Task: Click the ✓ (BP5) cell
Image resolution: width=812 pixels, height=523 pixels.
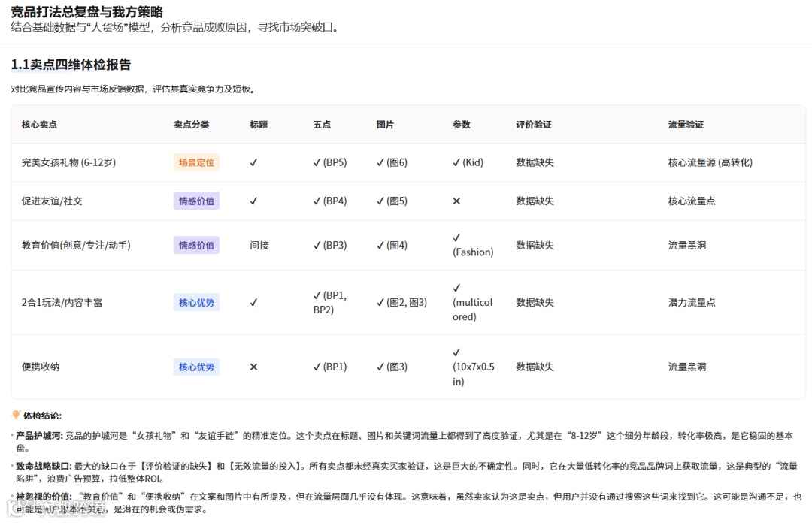Action: click(330, 162)
